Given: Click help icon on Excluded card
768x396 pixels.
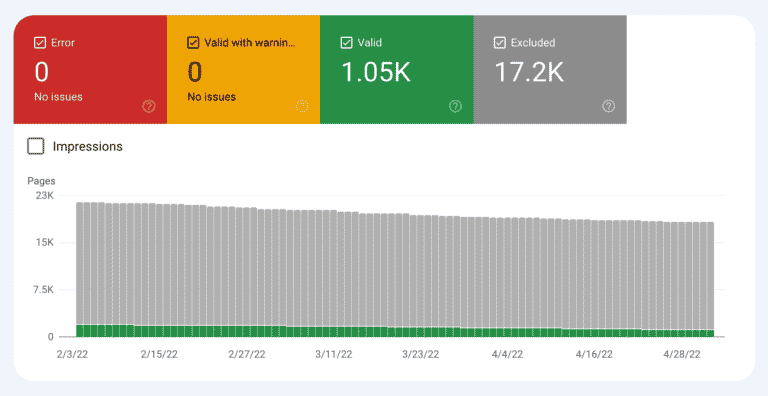Looking at the screenshot, I should [x=608, y=106].
